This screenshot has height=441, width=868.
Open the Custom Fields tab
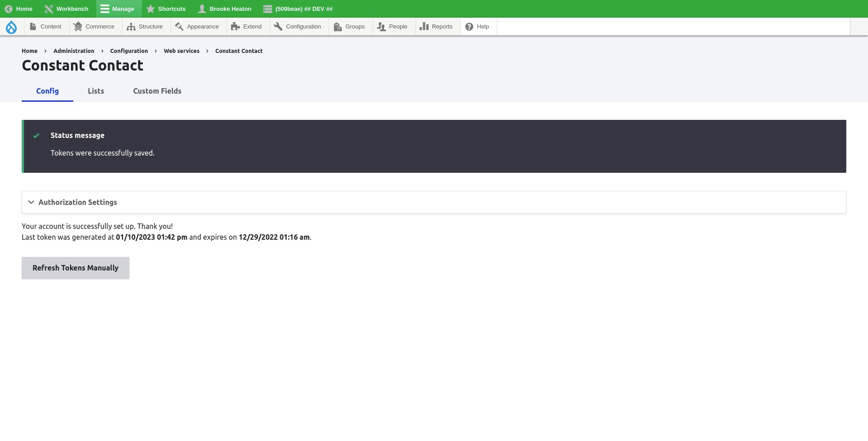tap(157, 91)
